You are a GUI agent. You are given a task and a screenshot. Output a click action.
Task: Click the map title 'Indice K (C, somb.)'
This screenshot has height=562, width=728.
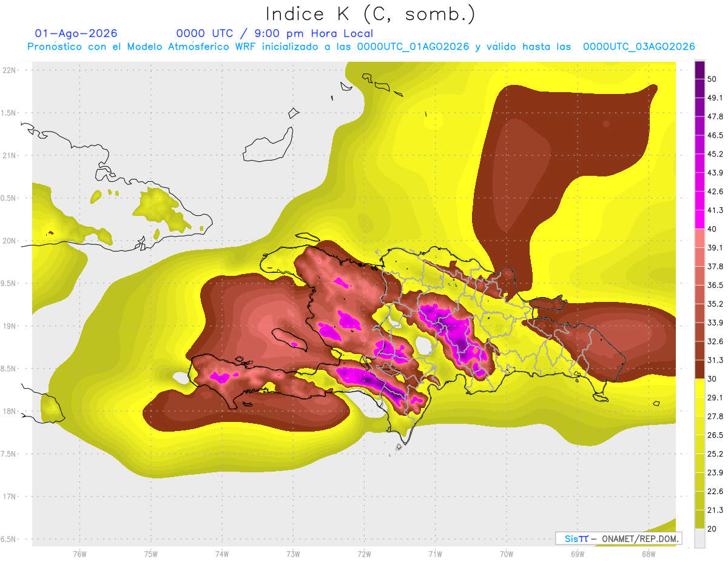tap(371, 13)
